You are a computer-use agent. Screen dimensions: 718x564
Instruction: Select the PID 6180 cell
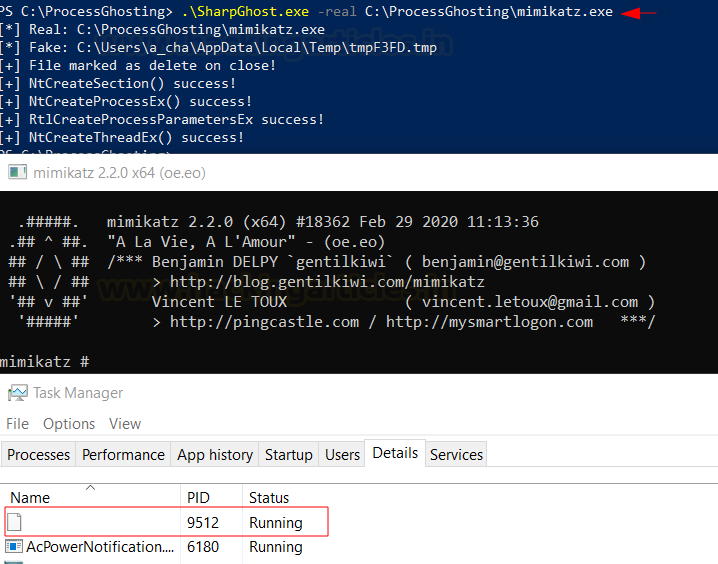[x=203, y=547]
